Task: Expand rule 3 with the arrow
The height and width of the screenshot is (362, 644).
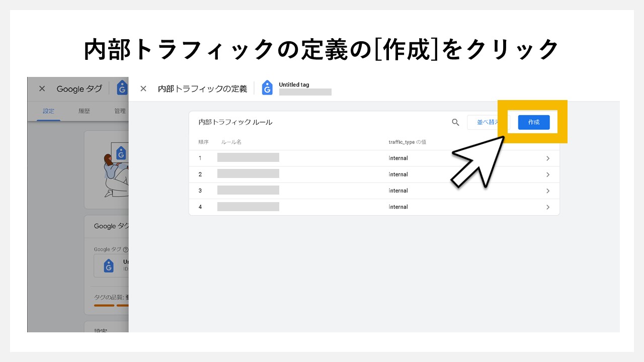Action: pos(548,190)
